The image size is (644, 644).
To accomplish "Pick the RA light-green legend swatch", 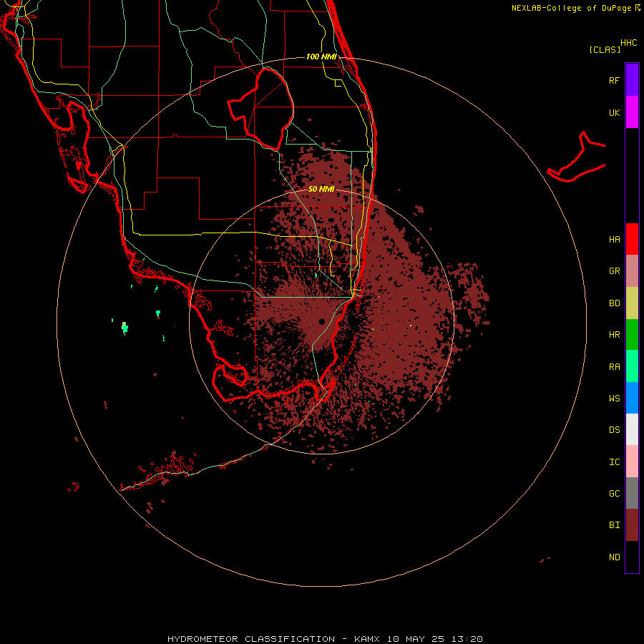I will tap(632, 366).
